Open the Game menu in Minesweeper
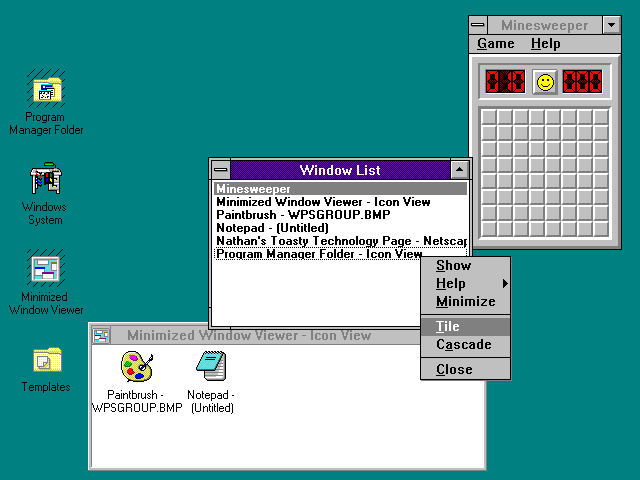The image size is (640, 480). [496, 43]
